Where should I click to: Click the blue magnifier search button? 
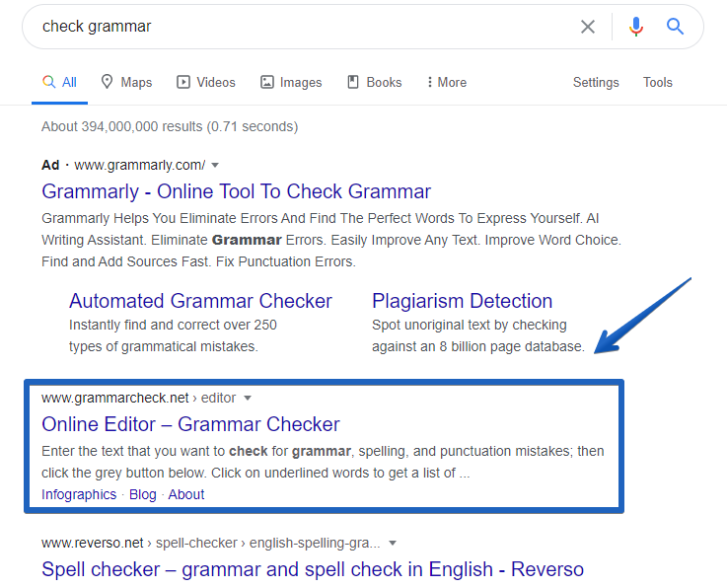pyautogui.click(x=675, y=27)
